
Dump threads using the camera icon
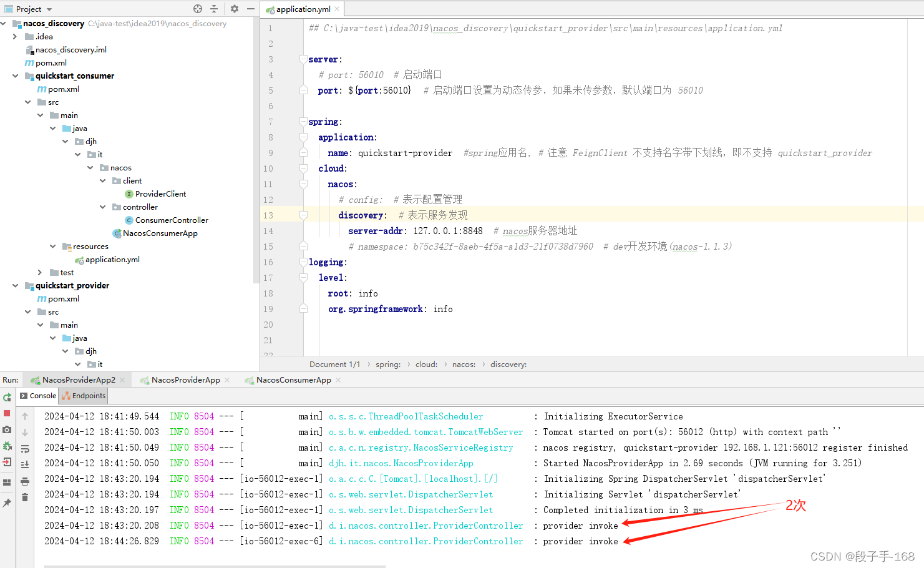pos(7,429)
